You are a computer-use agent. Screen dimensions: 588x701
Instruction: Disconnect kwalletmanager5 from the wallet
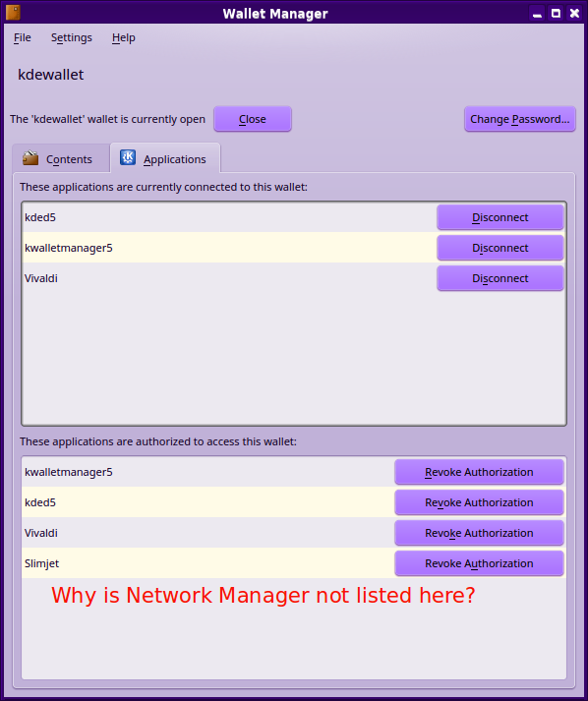click(x=500, y=248)
